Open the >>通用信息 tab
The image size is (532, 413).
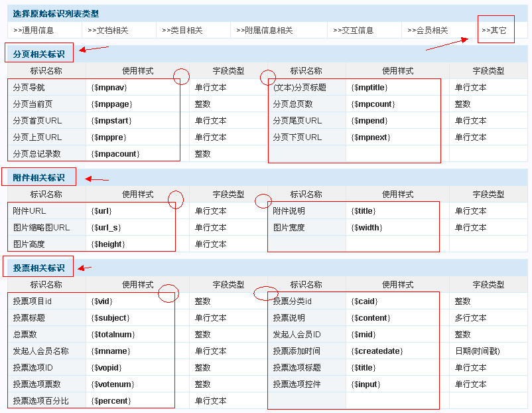(34, 31)
